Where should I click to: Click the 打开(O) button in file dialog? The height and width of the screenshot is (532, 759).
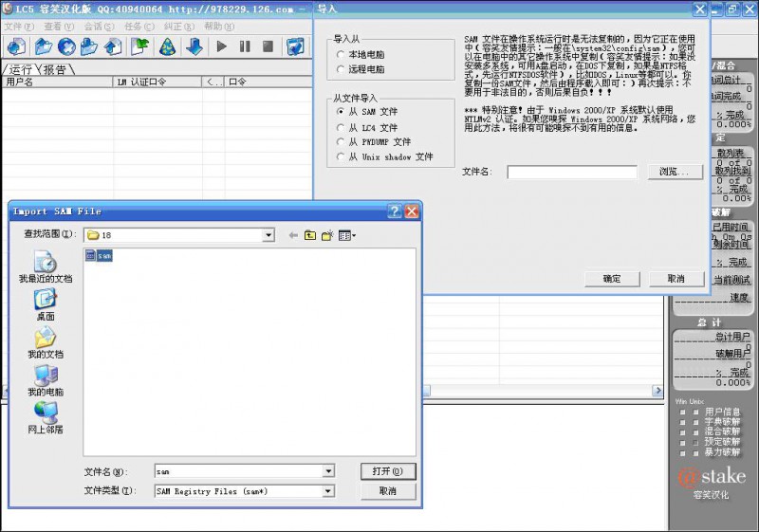[388, 471]
